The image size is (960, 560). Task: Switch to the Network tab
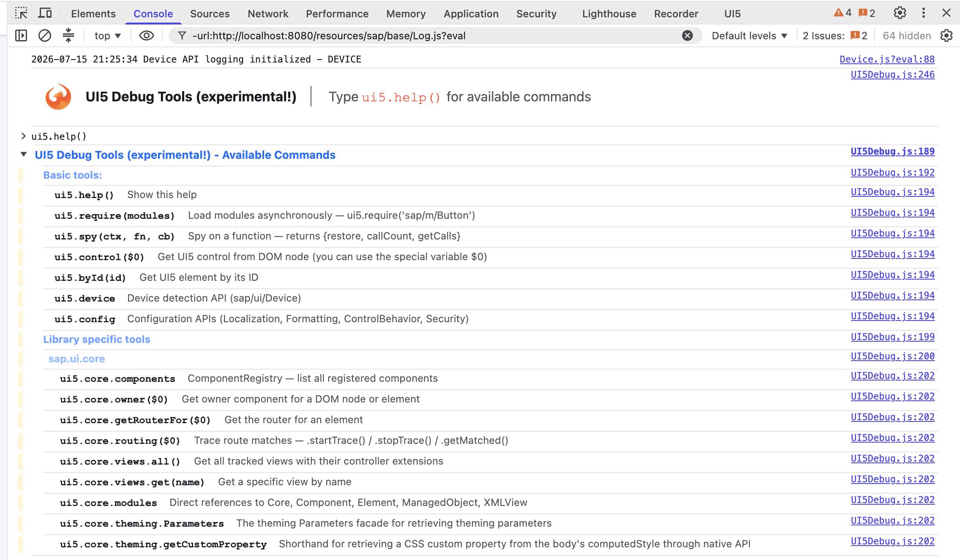[x=268, y=14]
